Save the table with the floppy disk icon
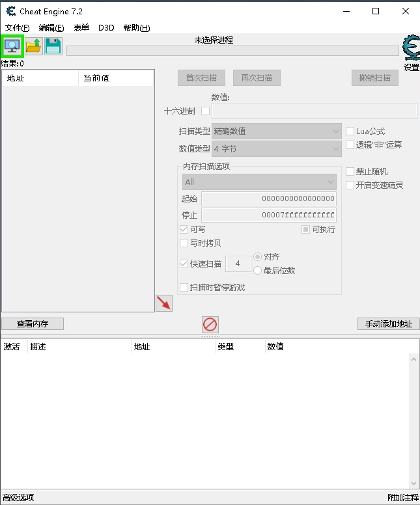The image size is (420, 505). [53, 46]
